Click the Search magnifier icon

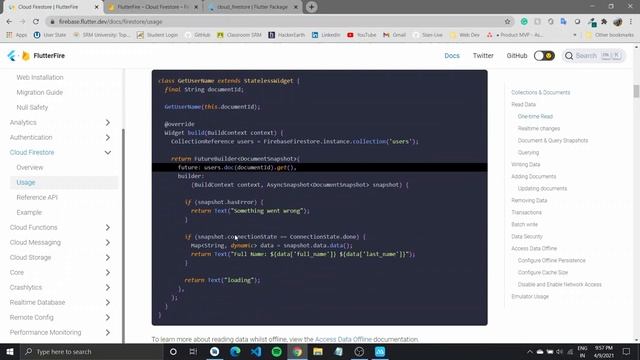click(569, 56)
